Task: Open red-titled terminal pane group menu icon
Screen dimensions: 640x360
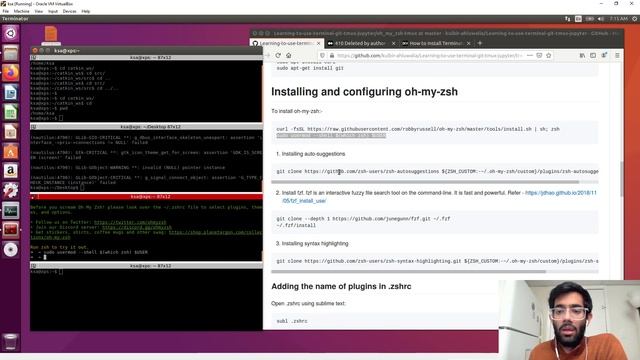Action: [33, 197]
